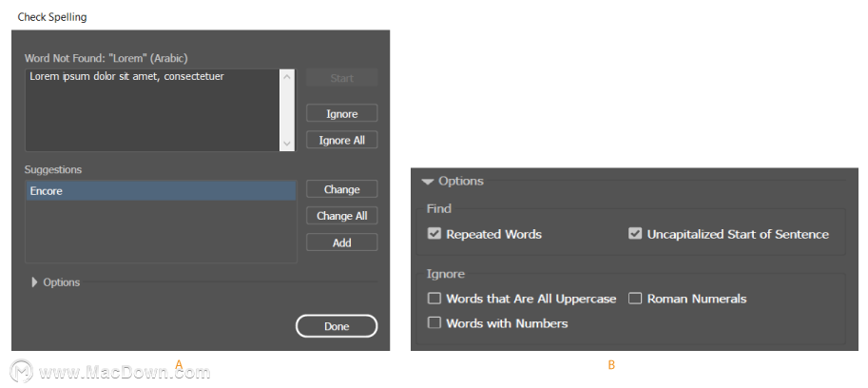Uncheck Uncapitalized Start of Sentence
Screen dimensions: 868x388
(x=635, y=234)
